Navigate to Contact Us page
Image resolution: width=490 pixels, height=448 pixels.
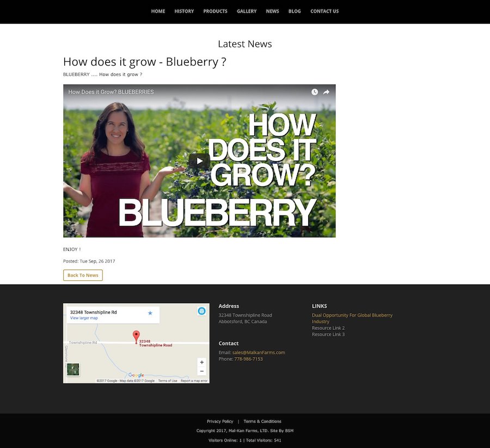(324, 11)
